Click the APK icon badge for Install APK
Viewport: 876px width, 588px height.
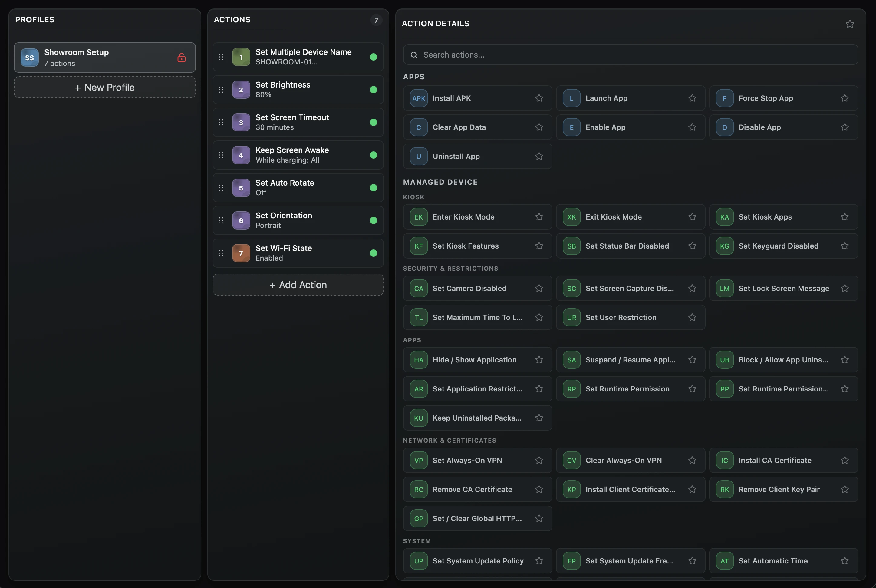418,98
